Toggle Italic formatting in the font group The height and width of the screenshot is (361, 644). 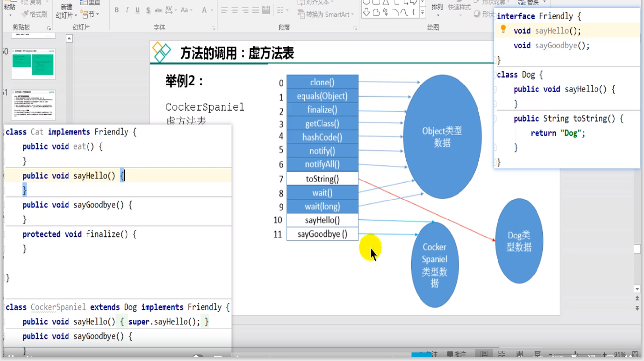[127, 10]
